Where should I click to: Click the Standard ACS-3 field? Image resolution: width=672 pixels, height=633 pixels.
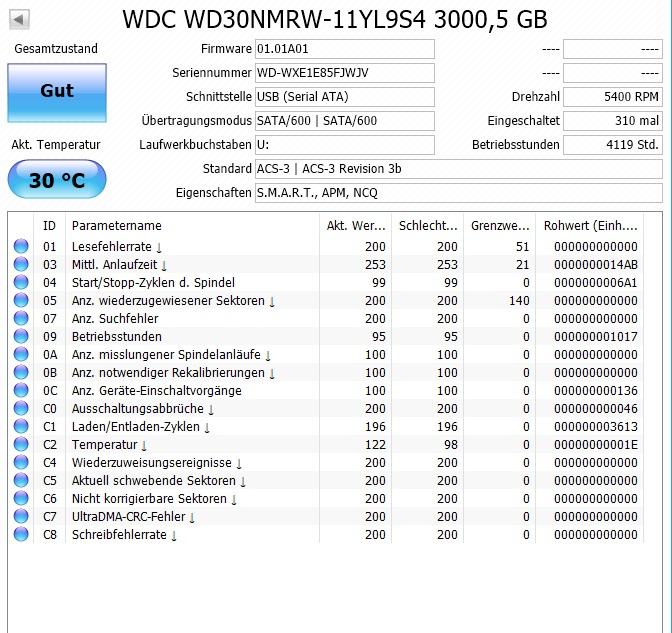[459, 169]
